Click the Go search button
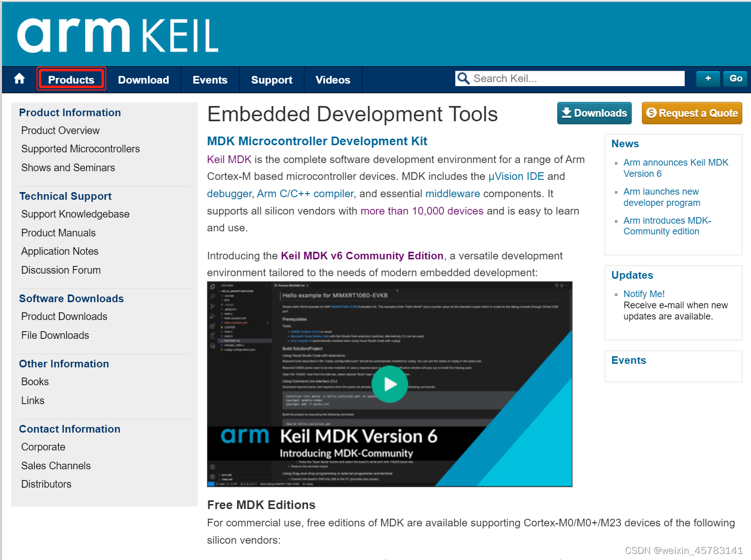Viewport: 751px width, 560px height. coord(736,78)
